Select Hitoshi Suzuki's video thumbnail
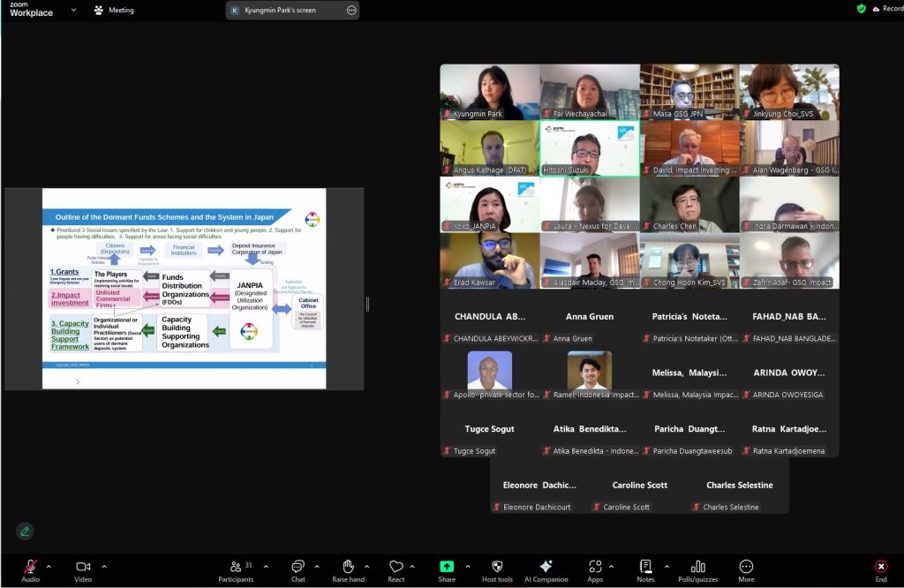This screenshot has width=904, height=588. pos(589,148)
